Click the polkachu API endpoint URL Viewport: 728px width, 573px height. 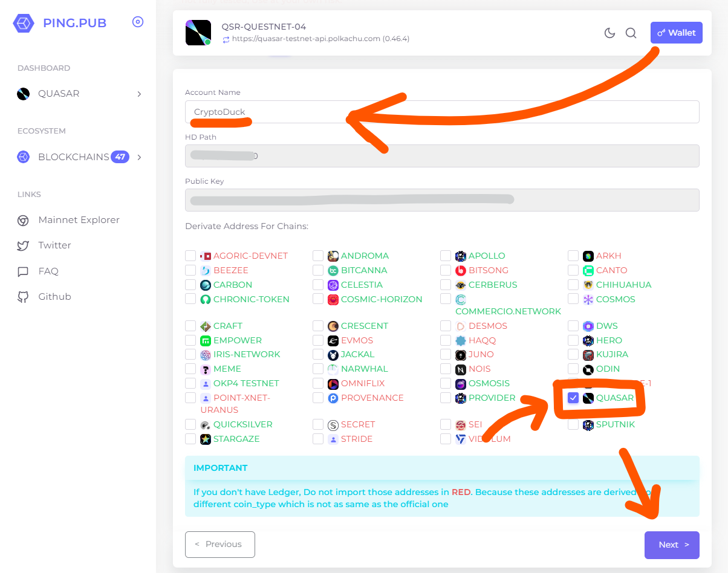tap(321, 39)
